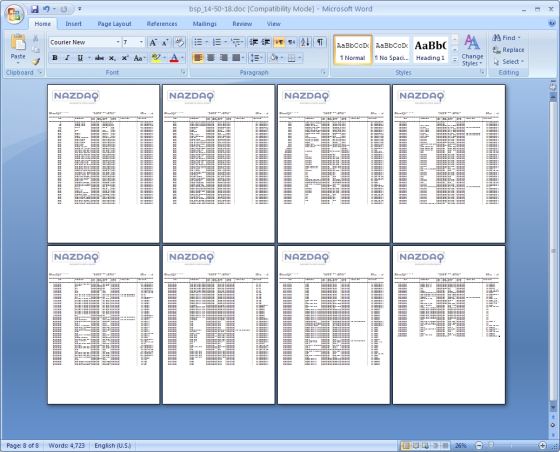Viewport: 560px width, 452px height.
Task: Align text right
Action: point(224,57)
